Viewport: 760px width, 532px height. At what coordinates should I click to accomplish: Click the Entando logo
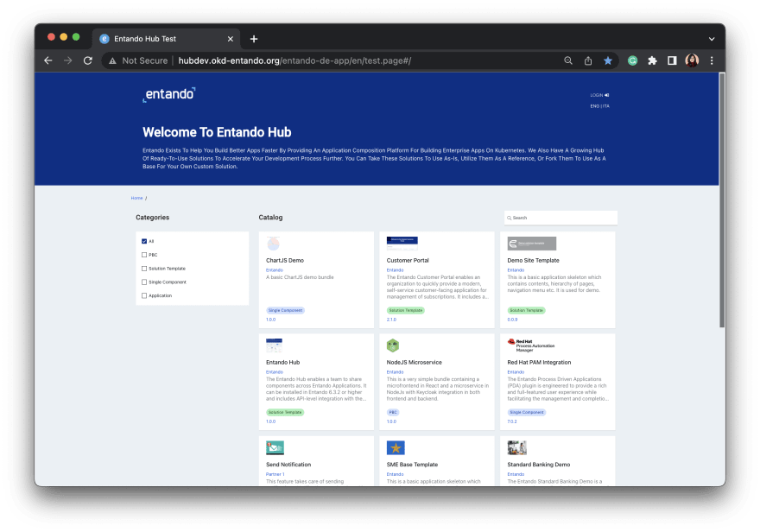pos(169,94)
